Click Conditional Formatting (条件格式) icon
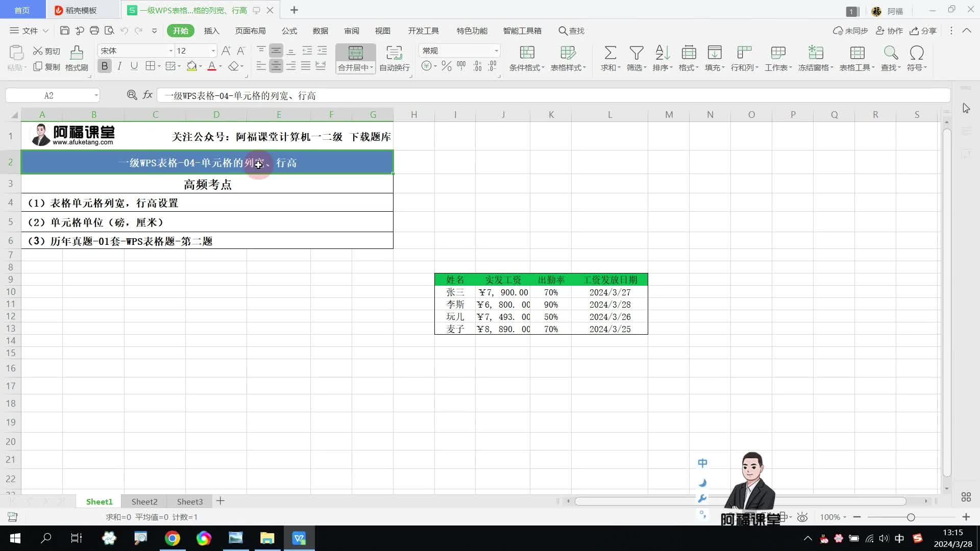Viewport: 980px width, 551px height. pos(527,53)
